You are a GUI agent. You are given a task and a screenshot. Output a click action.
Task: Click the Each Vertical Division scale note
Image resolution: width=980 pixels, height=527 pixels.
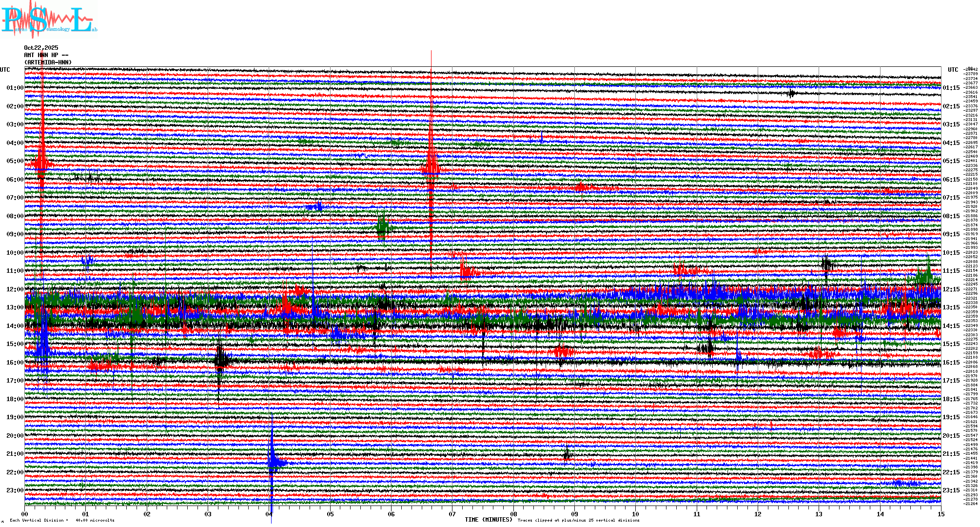[62, 520]
